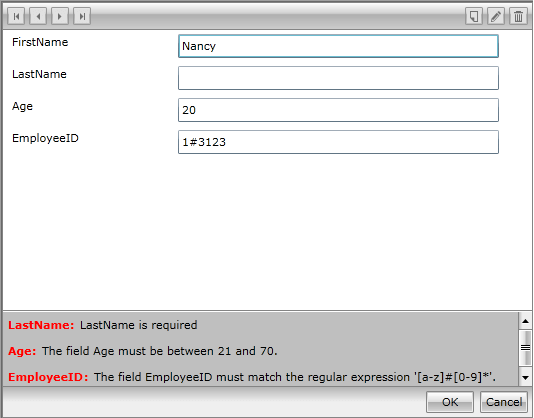Move to the previous record
The height and width of the screenshot is (418, 534).
coord(38,16)
